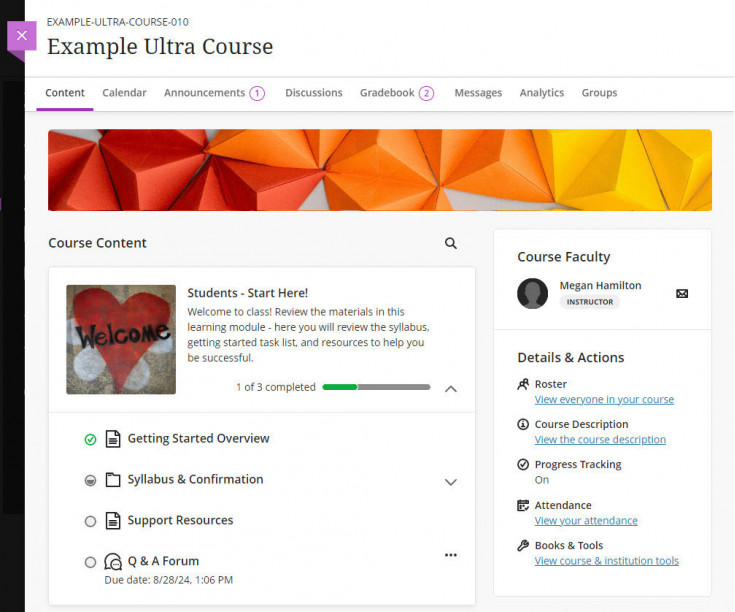Open Getting Started Overview document
The width and height of the screenshot is (735, 612).
(x=198, y=439)
